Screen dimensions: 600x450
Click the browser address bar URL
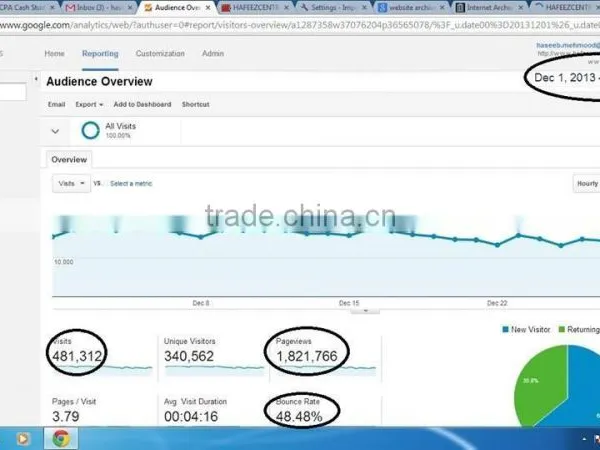300,25
